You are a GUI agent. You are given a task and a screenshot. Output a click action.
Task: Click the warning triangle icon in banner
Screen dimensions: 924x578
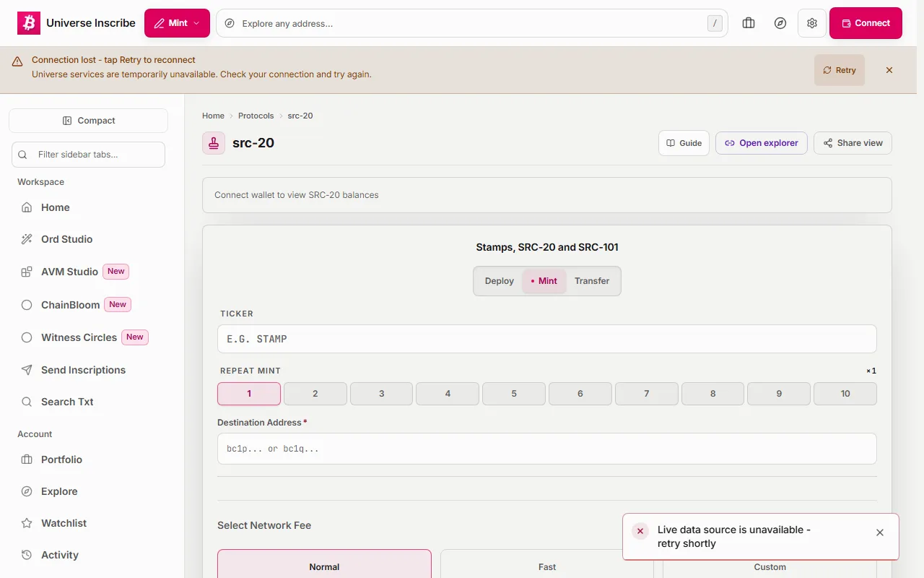[x=17, y=62]
